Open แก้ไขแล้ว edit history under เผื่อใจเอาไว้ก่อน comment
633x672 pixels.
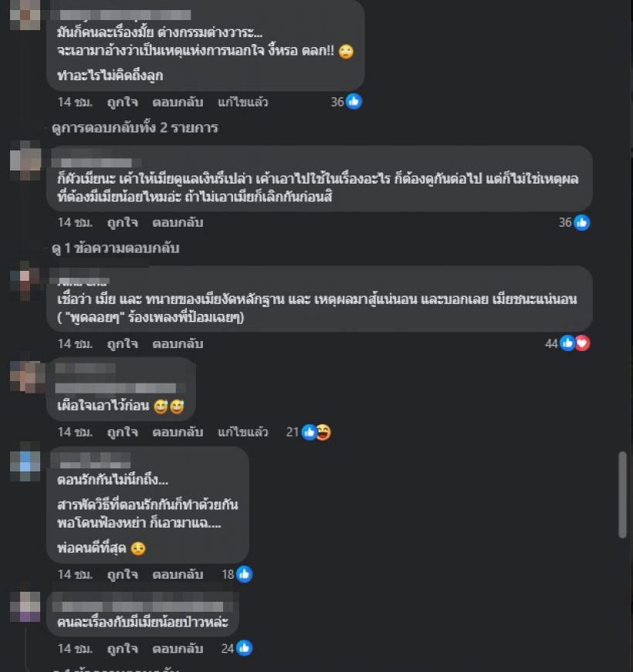(x=242, y=432)
